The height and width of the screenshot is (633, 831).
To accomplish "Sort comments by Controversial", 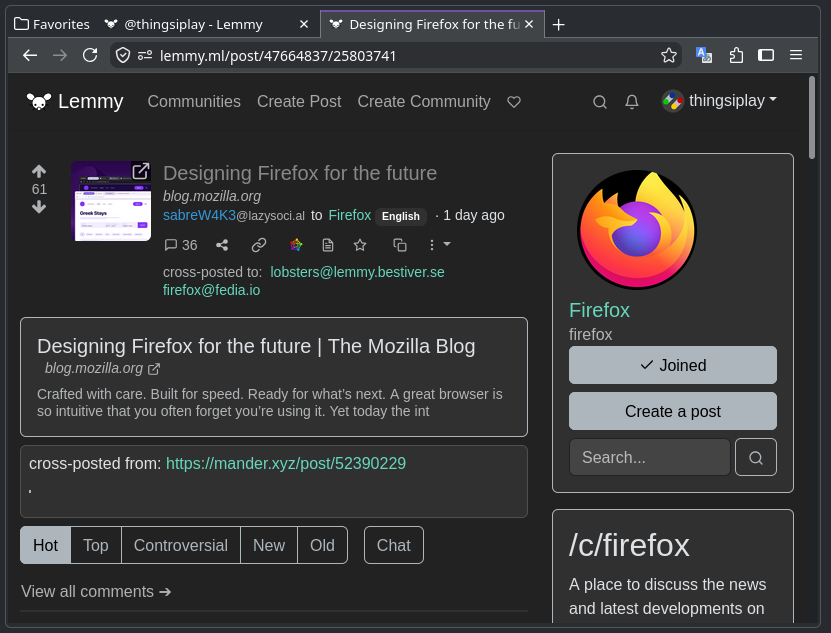I will point(181,545).
